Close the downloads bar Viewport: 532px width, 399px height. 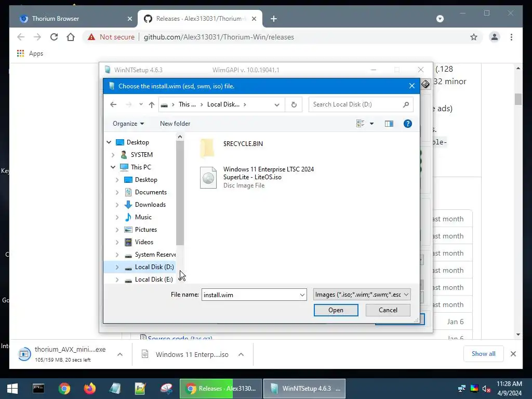coord(513,354)
